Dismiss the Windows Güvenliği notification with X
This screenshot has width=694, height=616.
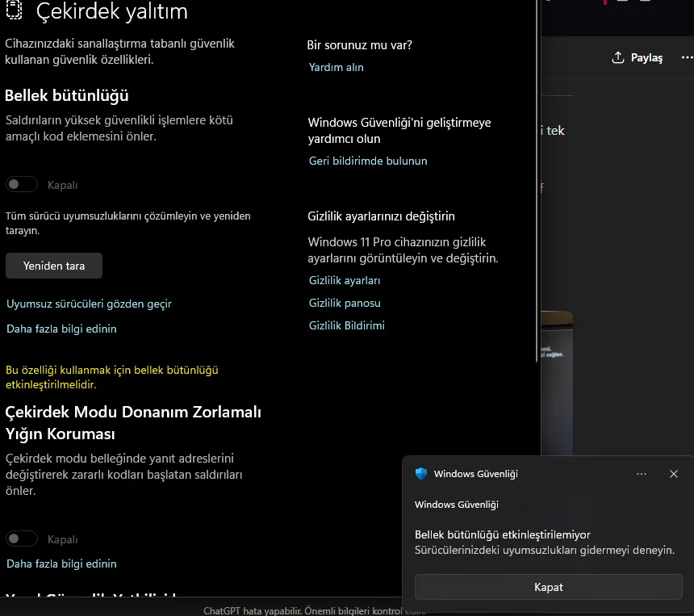(x=674, y=474)
